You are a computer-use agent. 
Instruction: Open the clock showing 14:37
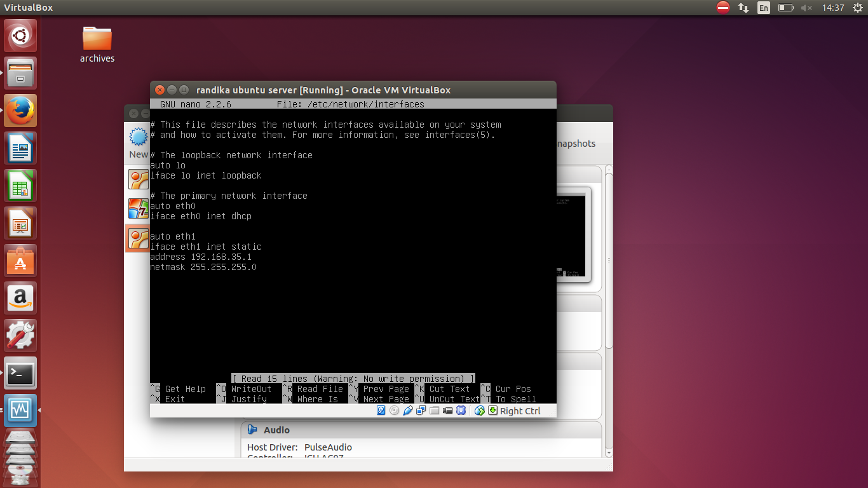click(x=832, y=8)
